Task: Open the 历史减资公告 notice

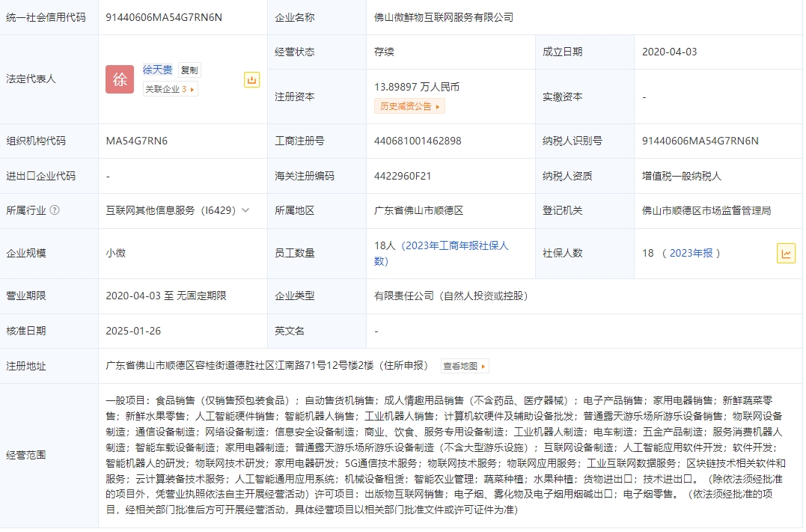Action: click(x=409, y=106)
